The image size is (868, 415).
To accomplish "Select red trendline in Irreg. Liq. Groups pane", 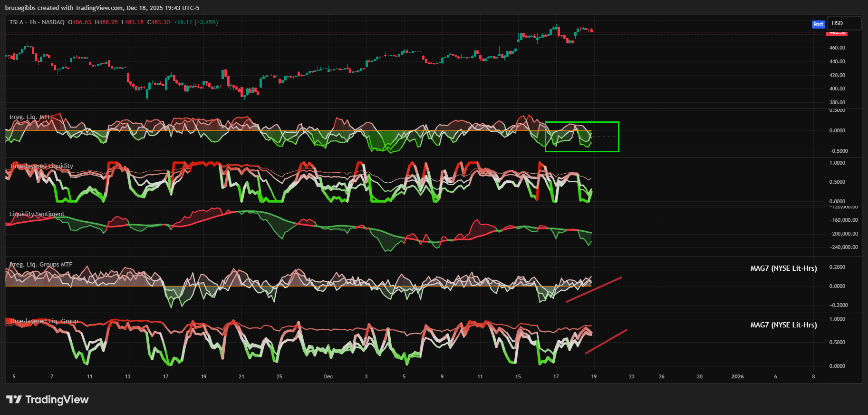I will (x=594, y=289).
